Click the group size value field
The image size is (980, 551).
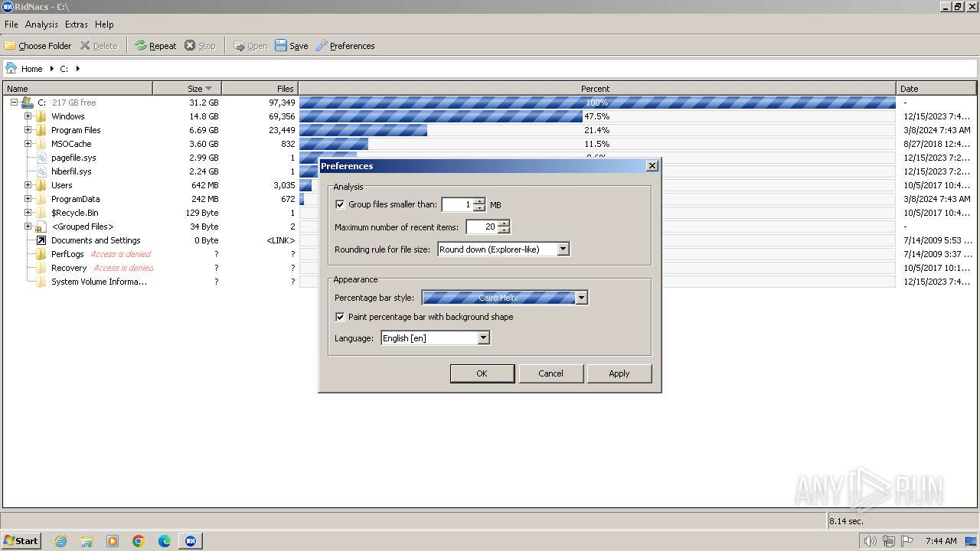click(457, 205)
